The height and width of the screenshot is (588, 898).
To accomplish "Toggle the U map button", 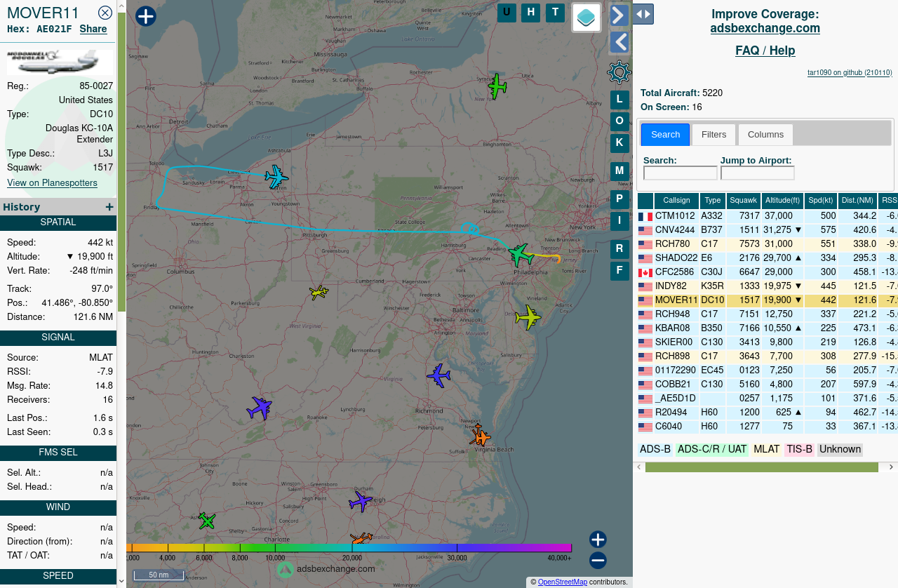I will pyautogui.click(x=507, y=12).
